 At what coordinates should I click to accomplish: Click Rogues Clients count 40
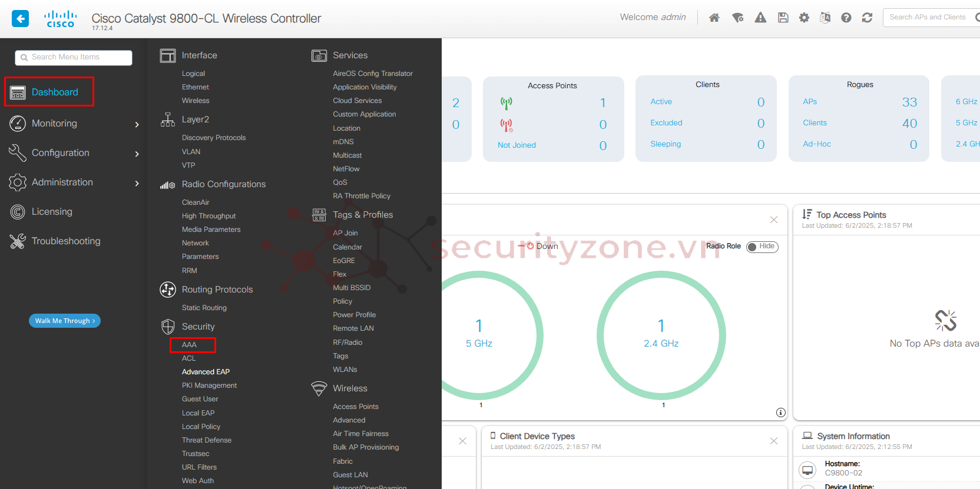909,124
